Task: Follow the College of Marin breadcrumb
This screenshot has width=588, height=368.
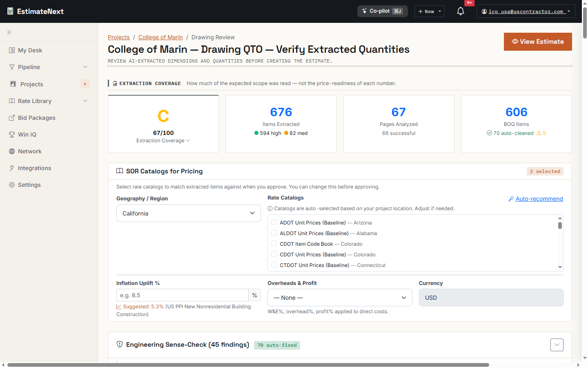Action: tap(160, 37)
